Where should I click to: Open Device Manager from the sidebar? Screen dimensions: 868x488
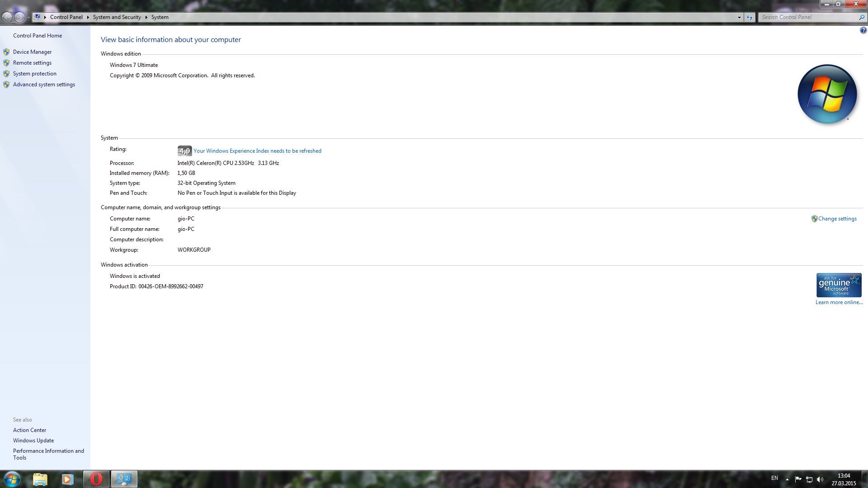[x=32, y=52]
